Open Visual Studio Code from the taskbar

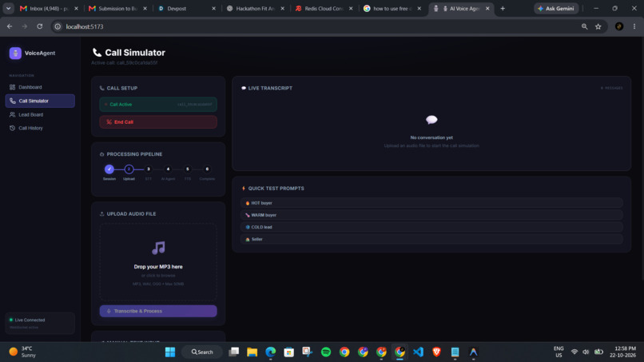[x=418, y=352]
